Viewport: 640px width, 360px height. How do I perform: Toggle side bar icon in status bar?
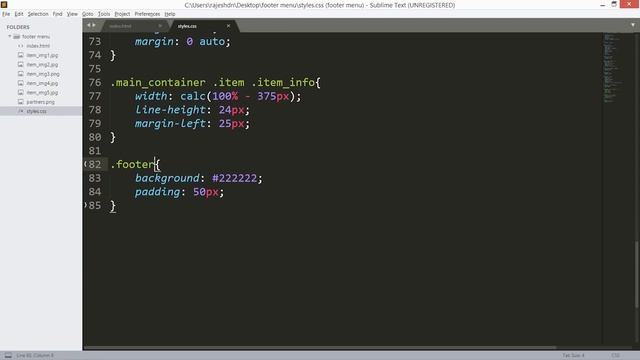point(8,356)
